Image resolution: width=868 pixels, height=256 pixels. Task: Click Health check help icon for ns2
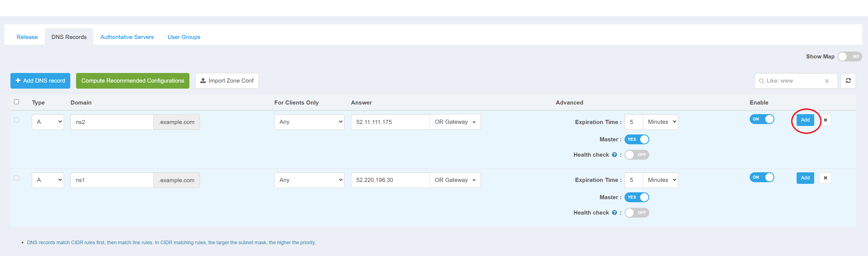pyautogui.click(x=614, y=155)
